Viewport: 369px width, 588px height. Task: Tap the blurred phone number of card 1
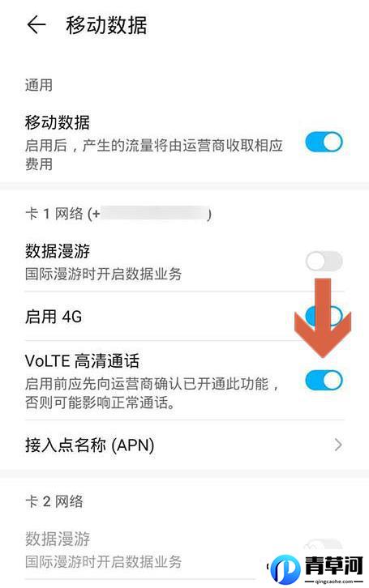coord(154,213)
